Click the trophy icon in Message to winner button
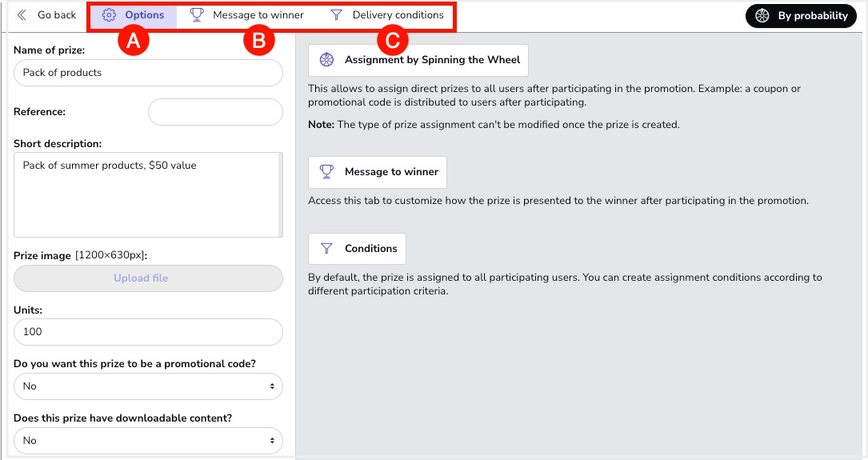The width and height of the screenshot is (868, 460). coord(326,172)
